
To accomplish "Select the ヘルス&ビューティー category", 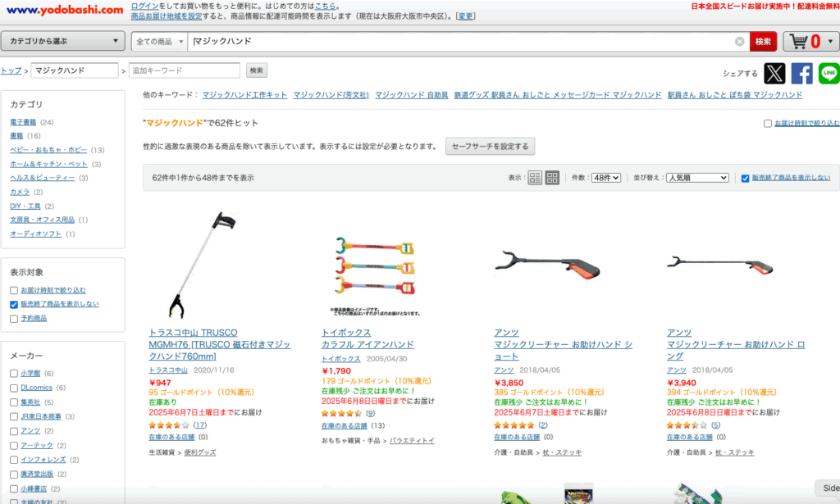I will point(43,178).
